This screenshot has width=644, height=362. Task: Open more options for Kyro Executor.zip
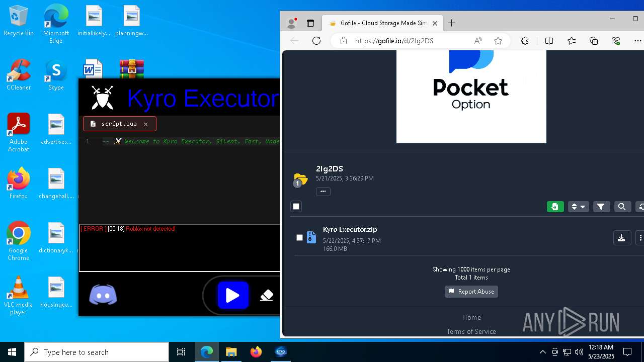[x=639, y=238]
